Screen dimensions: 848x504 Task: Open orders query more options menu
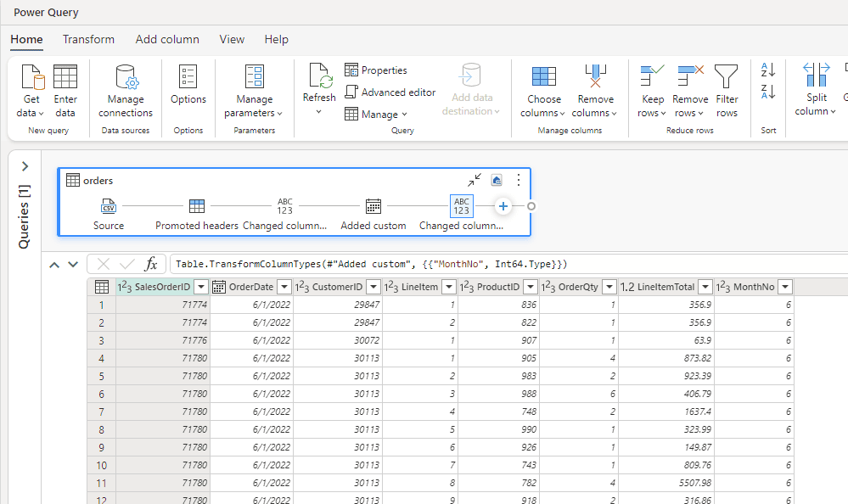click(518, 180)
